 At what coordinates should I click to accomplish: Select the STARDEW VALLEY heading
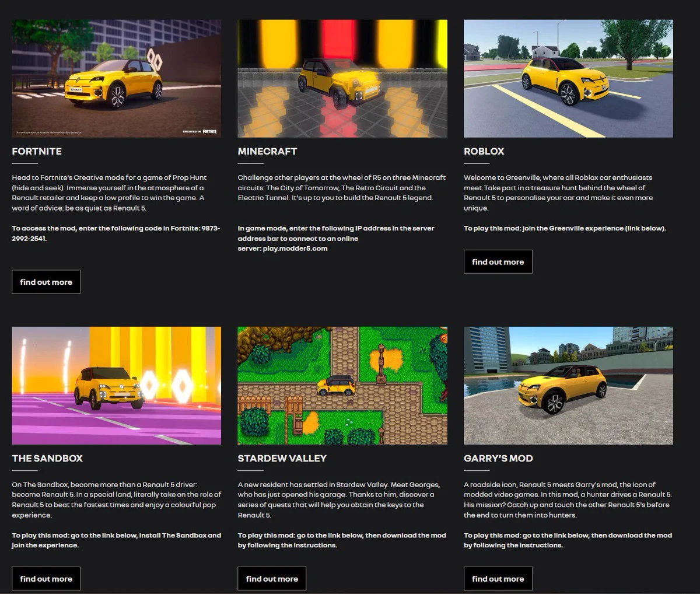[282, 458]
